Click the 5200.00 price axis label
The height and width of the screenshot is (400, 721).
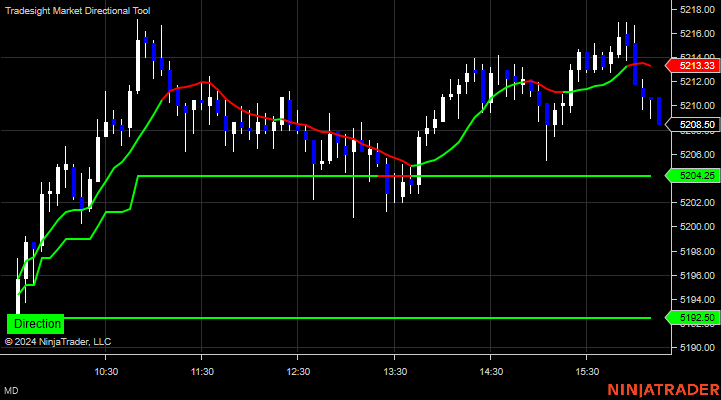(x=697, y=227)
